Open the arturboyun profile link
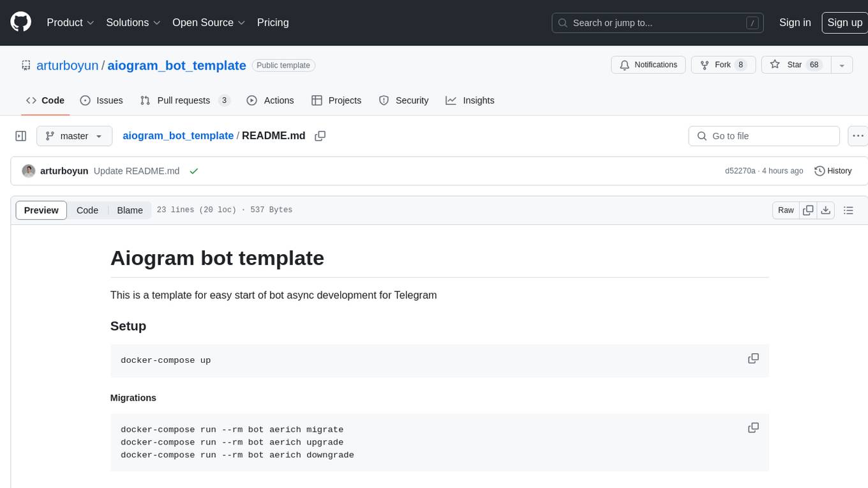 point(67,65)
